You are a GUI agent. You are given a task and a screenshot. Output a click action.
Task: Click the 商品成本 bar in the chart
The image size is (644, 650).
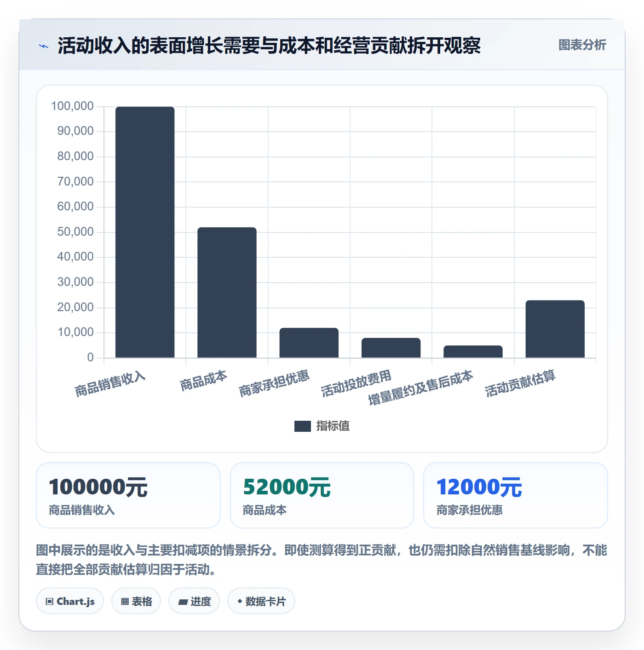click(x=227, y=292)
